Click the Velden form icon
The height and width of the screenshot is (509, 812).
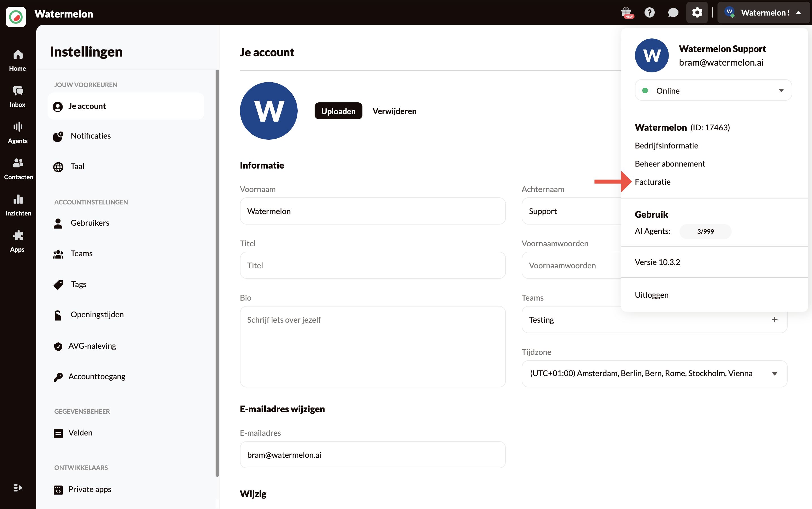58,433
